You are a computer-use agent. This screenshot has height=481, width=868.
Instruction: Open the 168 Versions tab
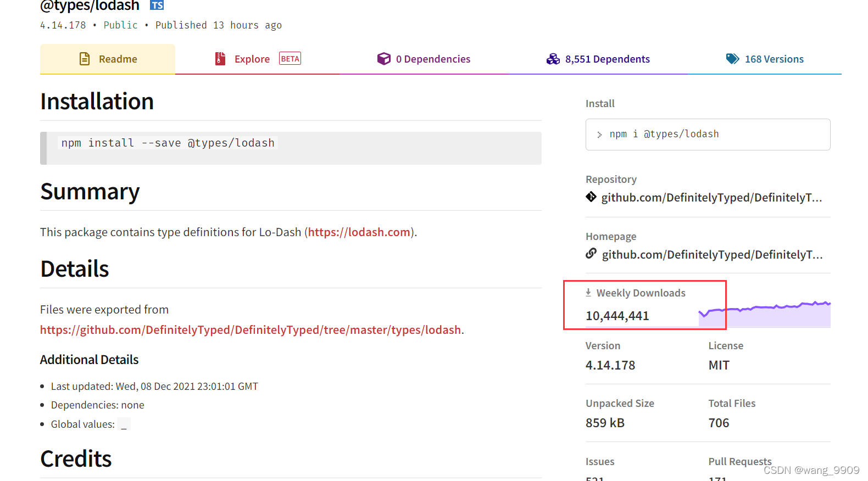tap(765, 59)
